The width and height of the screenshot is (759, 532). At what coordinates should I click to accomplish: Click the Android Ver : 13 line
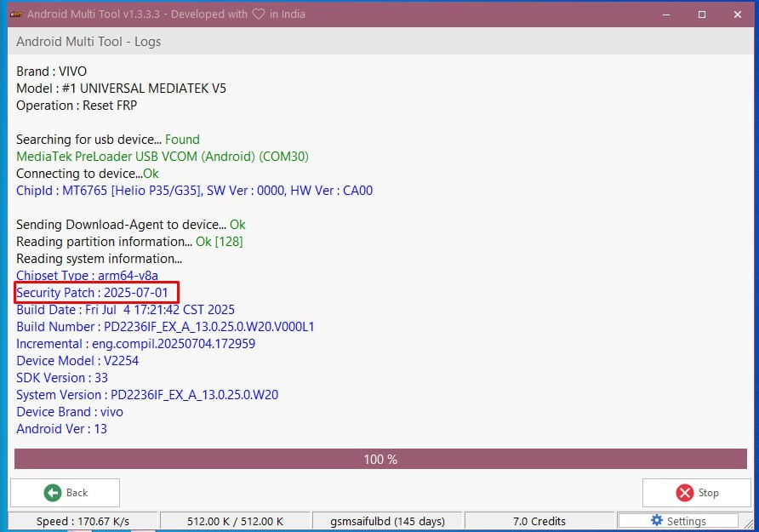point(61,429)
